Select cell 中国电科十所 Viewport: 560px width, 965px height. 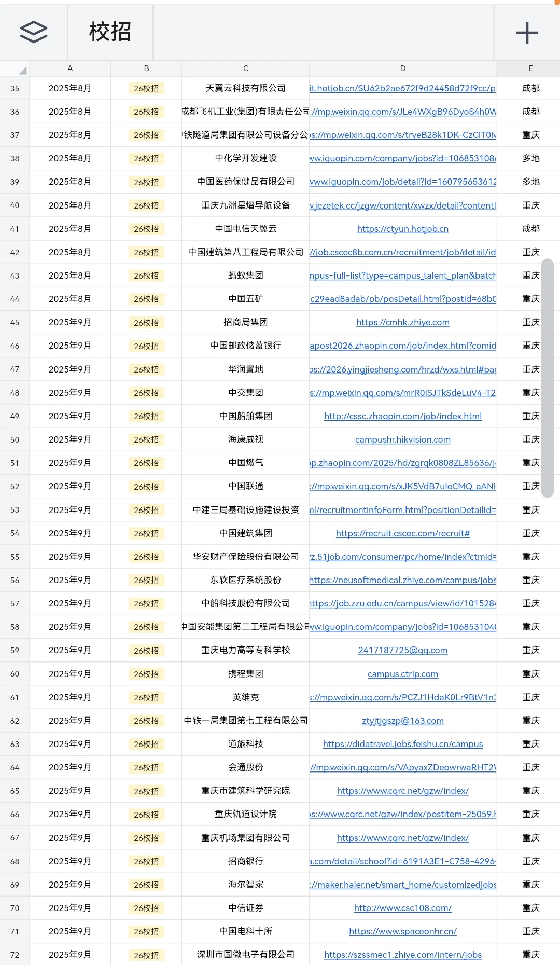click(246, 931)
